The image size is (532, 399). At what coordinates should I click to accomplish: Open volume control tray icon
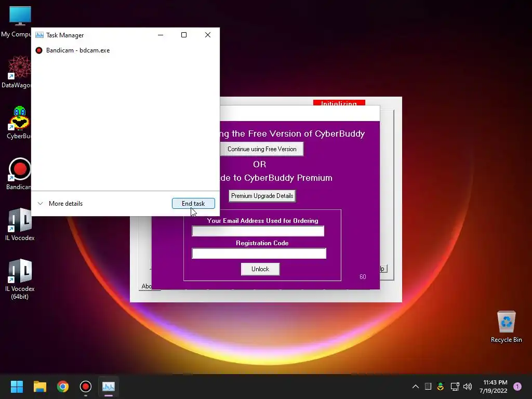coord(468,387)
